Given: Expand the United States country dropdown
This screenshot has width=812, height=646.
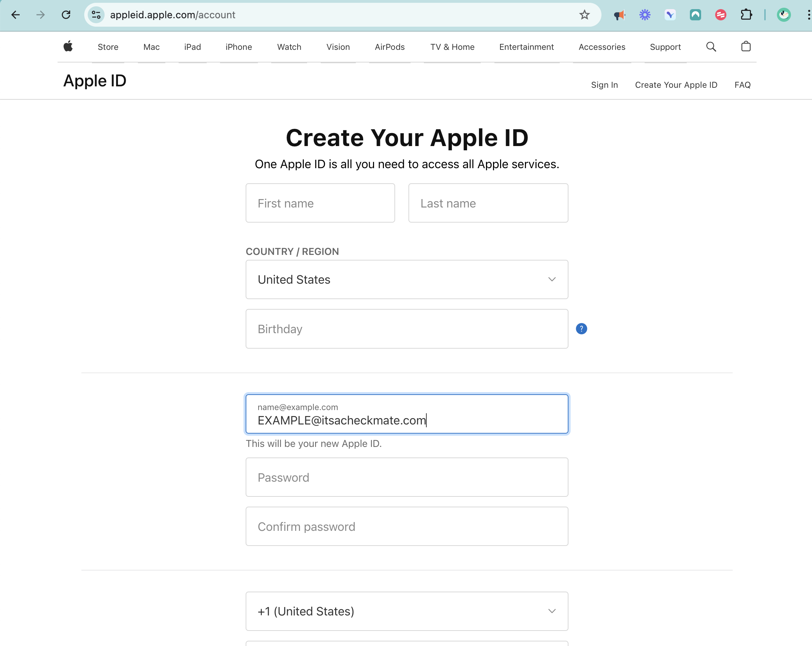Looking at the screenshot, I should [407, 279].
